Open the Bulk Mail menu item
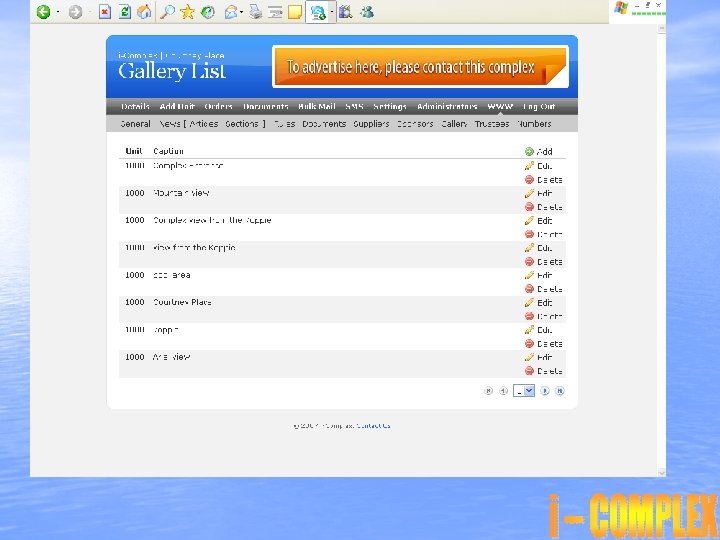This screenshot has width=720, height=540. pyautogui.click(x=317, y=107)
